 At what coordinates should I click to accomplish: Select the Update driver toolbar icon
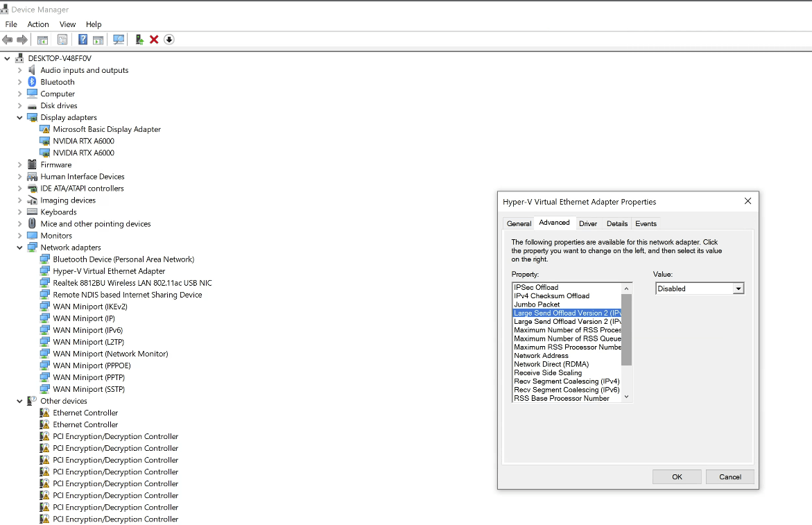point(139,40)
